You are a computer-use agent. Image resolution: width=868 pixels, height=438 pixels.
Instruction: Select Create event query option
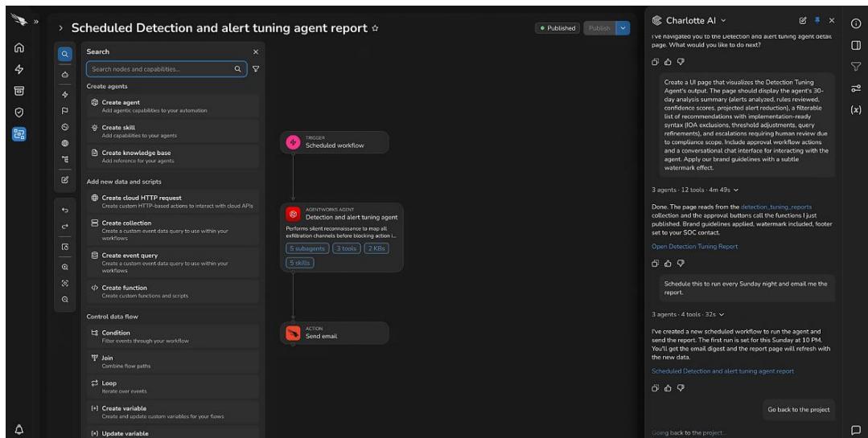[172, 263]
